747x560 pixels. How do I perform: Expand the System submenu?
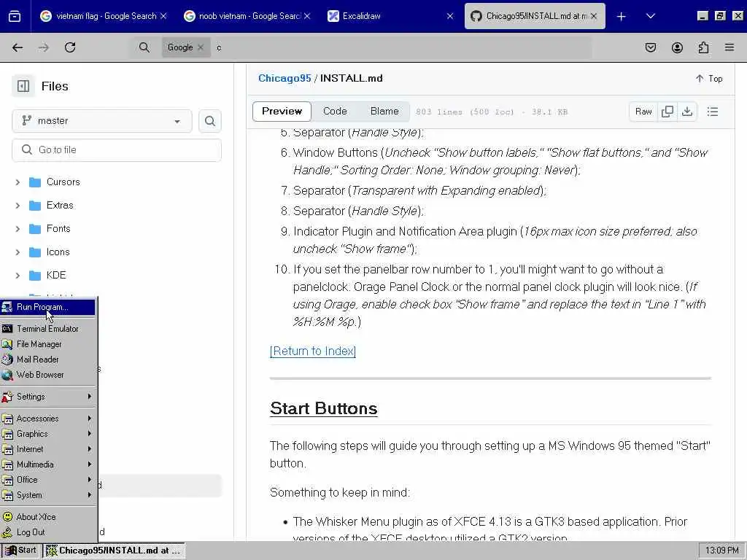click(48, 495)
